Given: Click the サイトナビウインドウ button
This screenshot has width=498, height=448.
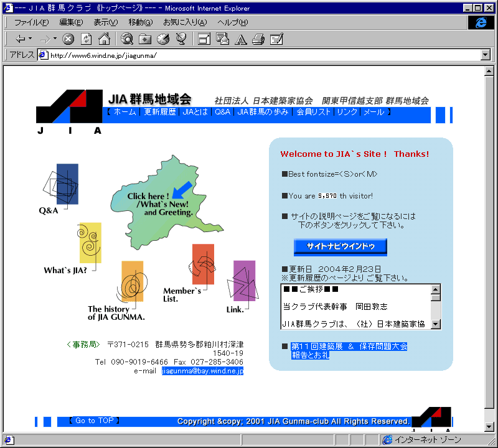Looking at the screenshot, I should point(340,246).
